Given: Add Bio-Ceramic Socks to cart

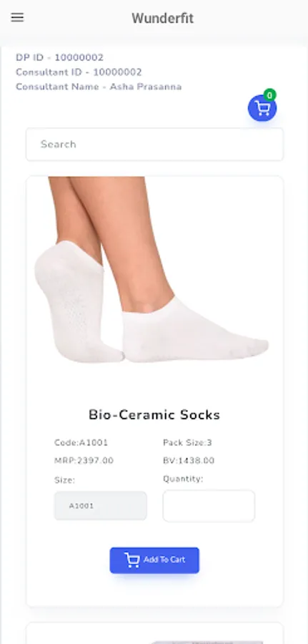Looking at the screenshot, I should [154, 560].
